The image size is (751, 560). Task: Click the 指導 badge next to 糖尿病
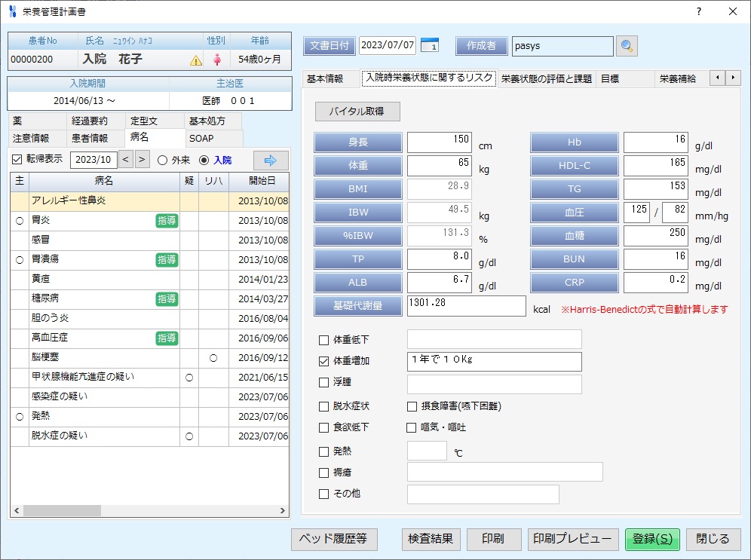167,297
